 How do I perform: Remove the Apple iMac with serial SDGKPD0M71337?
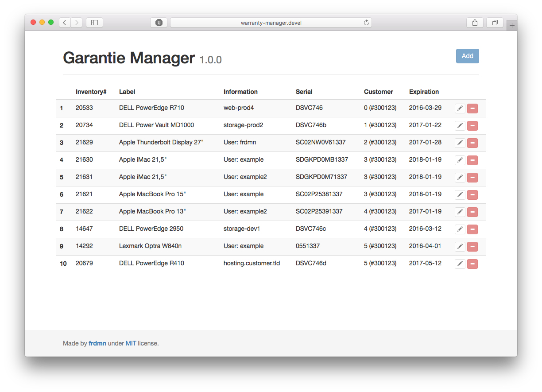click(472, 177)
